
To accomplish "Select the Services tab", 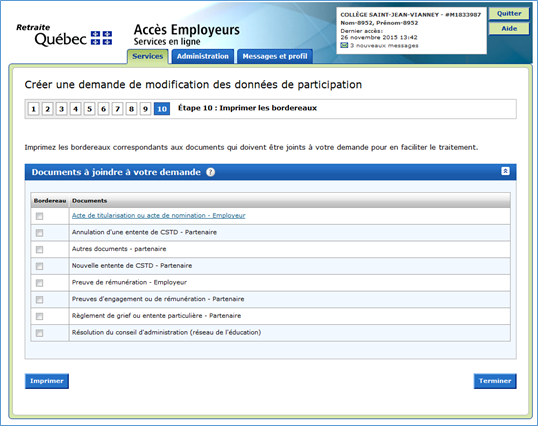I will point(148,57).
